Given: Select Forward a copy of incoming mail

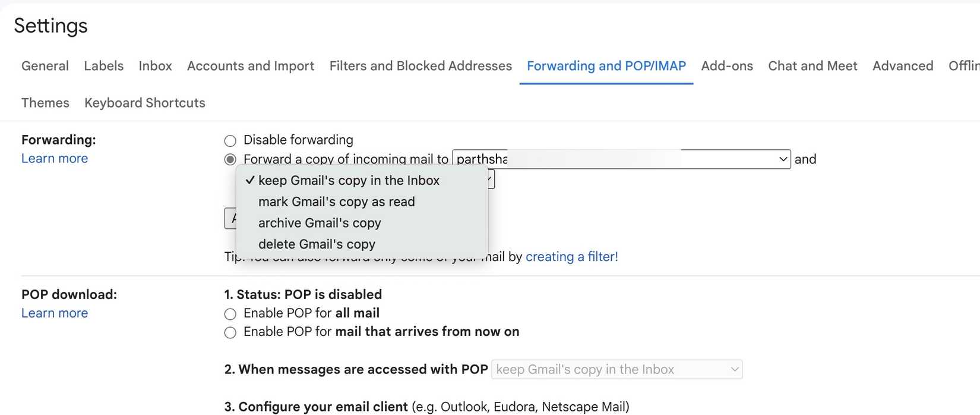Looking at the screenshot, I should [230, 159].
